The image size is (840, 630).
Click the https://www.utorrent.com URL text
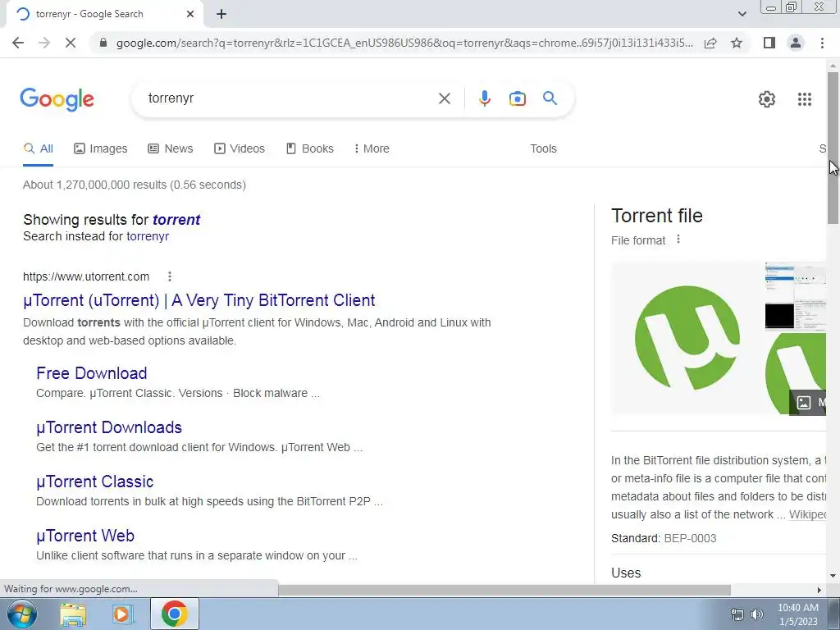86,276
